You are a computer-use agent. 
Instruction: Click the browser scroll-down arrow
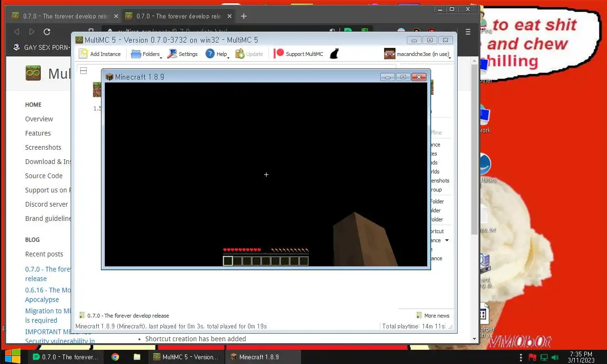(475, 339)
